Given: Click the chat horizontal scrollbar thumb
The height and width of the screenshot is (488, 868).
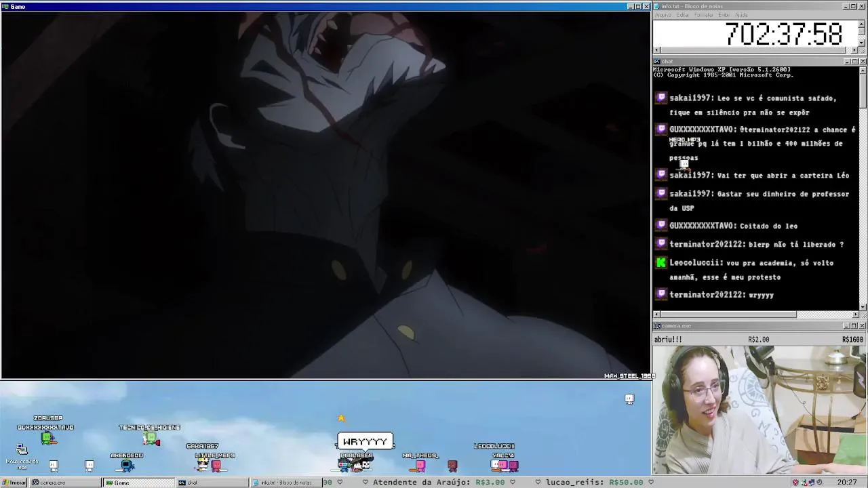Looking at the screenshot, I should point(728,314).
